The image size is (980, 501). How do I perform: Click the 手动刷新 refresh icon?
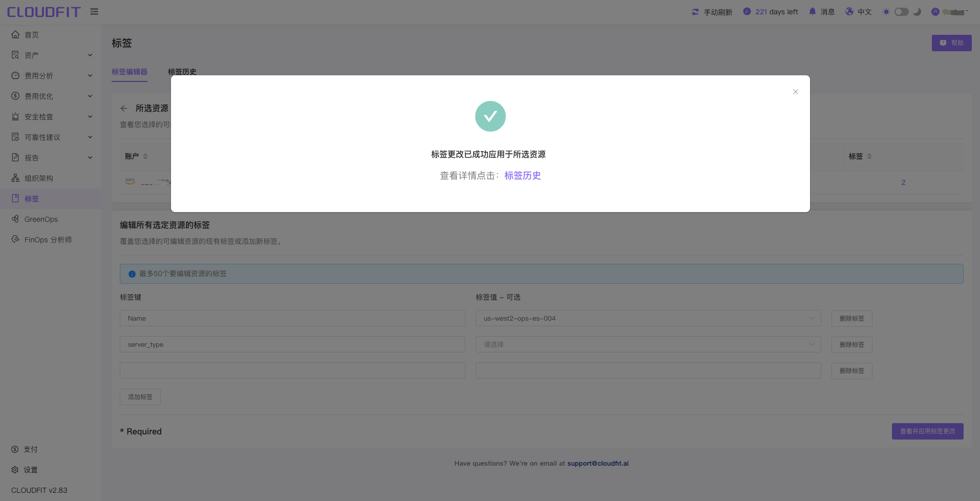pyautogui.click(x=695, y=12)
